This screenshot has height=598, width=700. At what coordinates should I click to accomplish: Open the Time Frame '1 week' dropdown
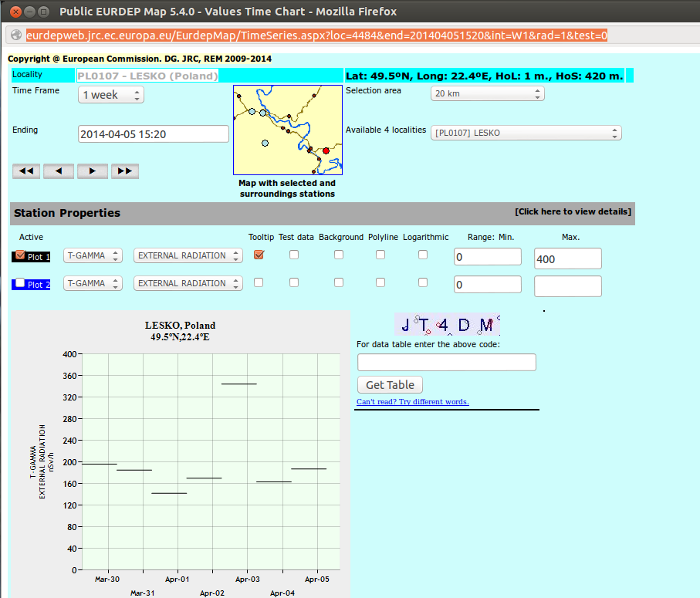[111, 95]
